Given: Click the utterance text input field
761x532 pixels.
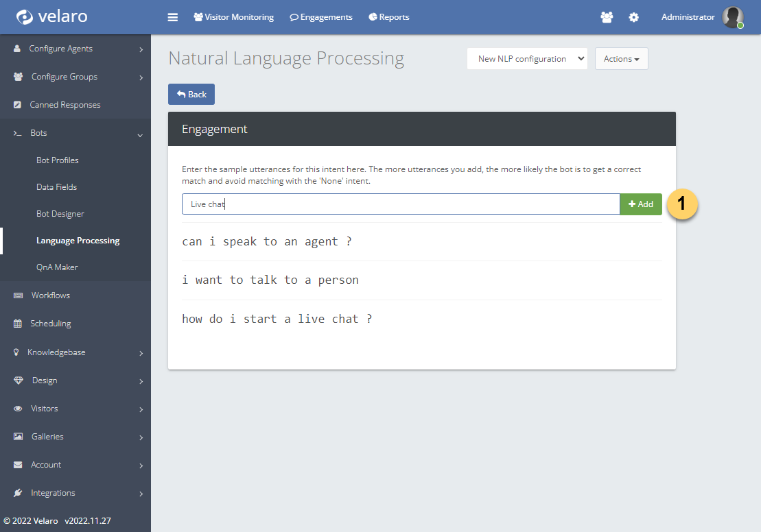Looking at the screenshot, I should coord(401,204).
